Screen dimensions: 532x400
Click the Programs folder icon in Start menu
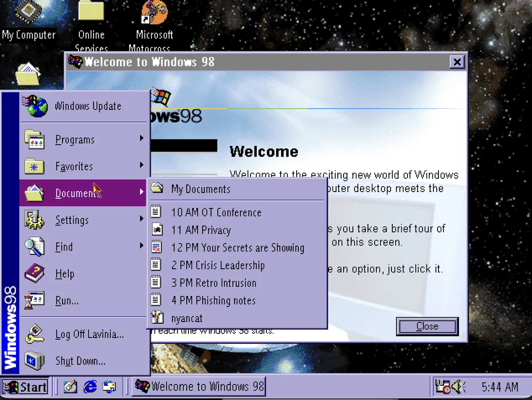[34, 139]
